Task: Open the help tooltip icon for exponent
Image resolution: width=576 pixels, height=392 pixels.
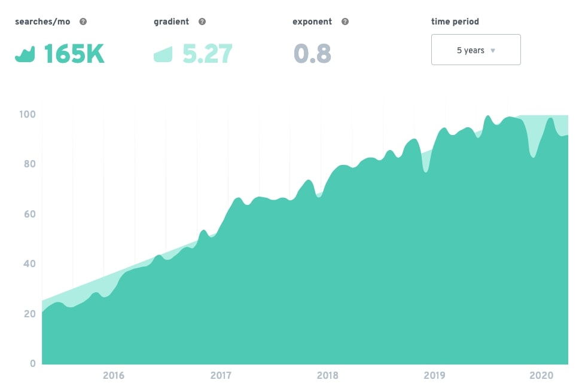Action: click(x=345, y=22)
